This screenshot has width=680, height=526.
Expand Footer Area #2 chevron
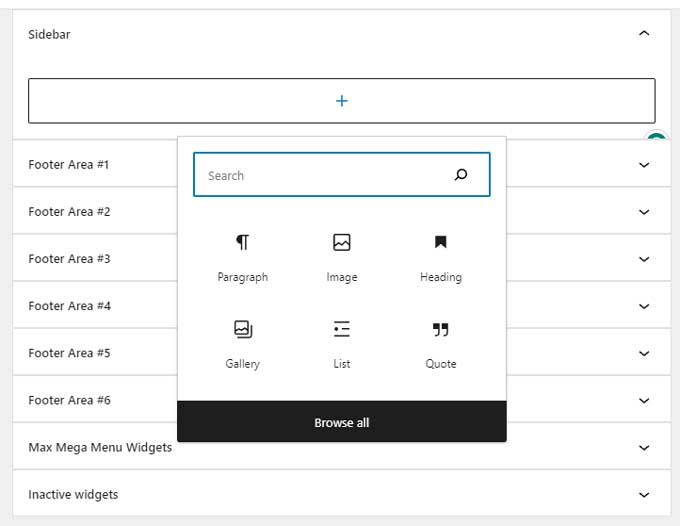644,212
